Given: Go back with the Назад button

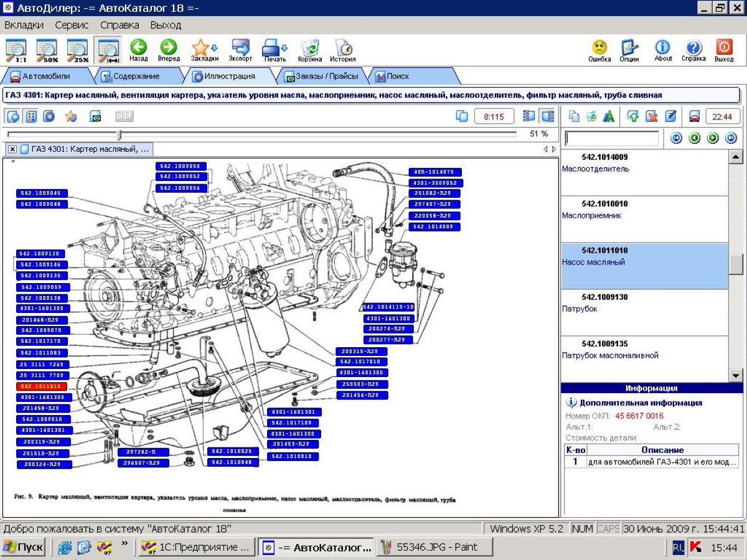Looking at the screenshot, I should point(139,50).
